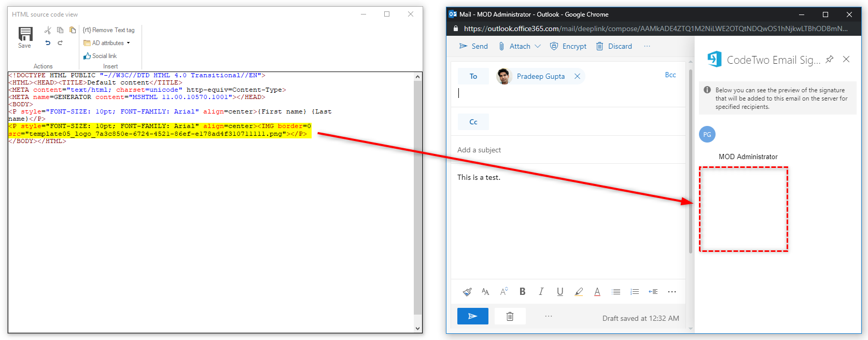The height and width of the screenshot is (340, 868).
Task: Click the Paste icon in Actions group
Action: (73, 30)
